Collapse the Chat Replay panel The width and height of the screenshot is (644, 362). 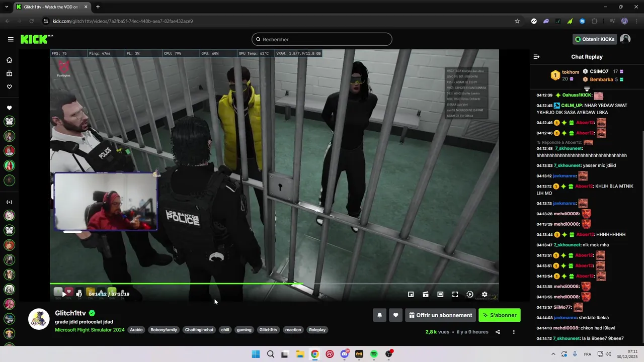coord(536,57)
